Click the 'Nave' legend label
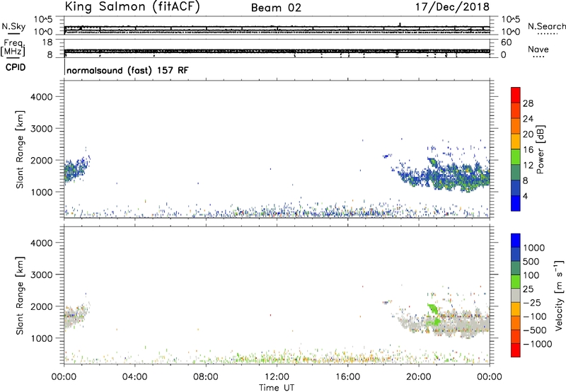Screen dimensions: 566x392 tap(538, 50)
